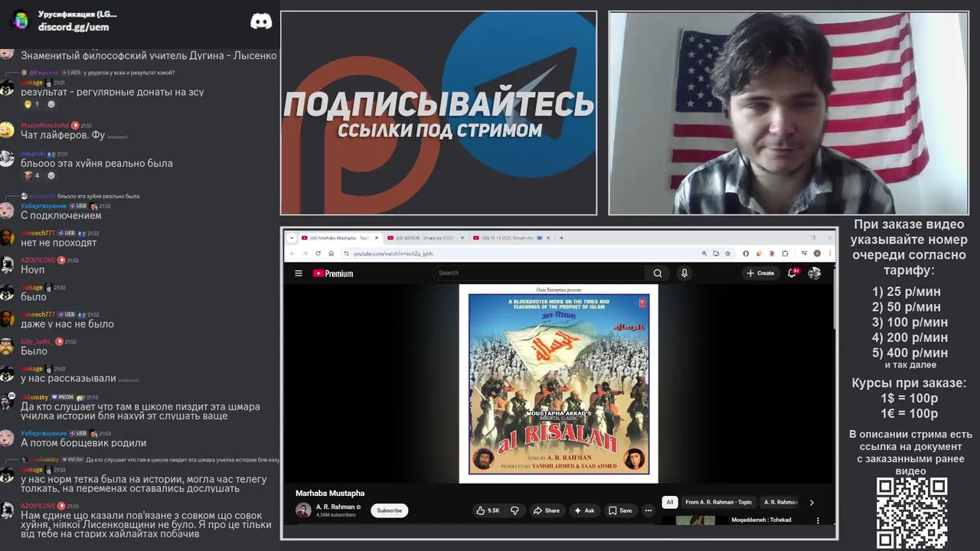Click chat message 'С подключением'
This screenshot has height=551, width=980.
(61, 216)
